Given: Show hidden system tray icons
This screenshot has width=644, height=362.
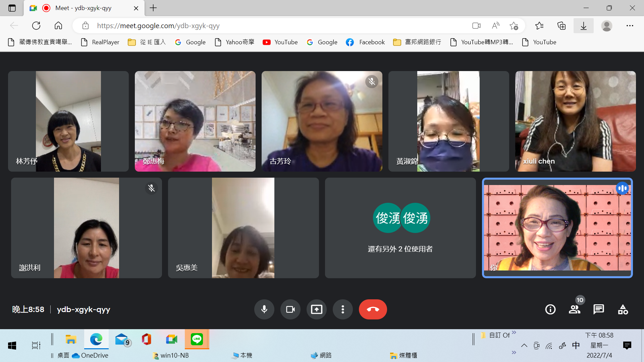Looking at the screenshot, I should pos(524,346).
